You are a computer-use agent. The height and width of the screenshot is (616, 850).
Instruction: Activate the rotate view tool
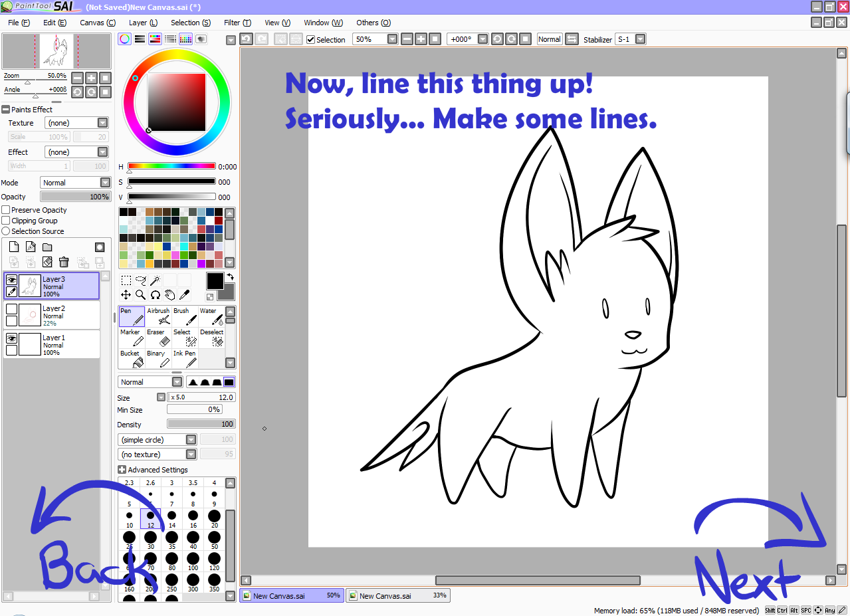pyautogui.click(x=155, y=294)
